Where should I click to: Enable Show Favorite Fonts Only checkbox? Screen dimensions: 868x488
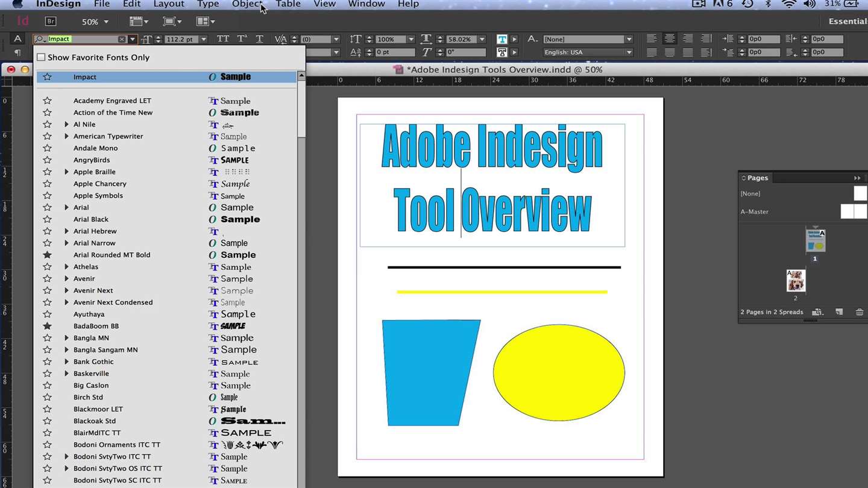pyautogui.click(x=41, y=57)
